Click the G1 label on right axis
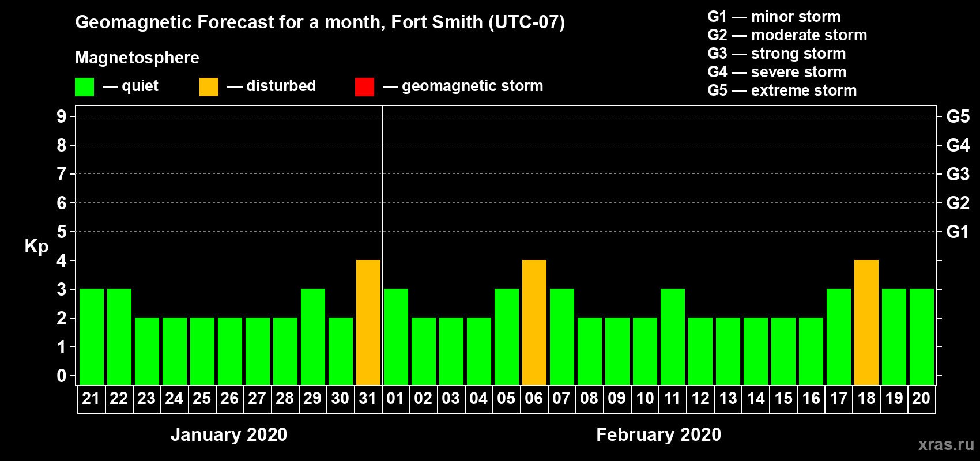Image resolution: width=980 pixels, height=461 pixels. tap(958, 232)
